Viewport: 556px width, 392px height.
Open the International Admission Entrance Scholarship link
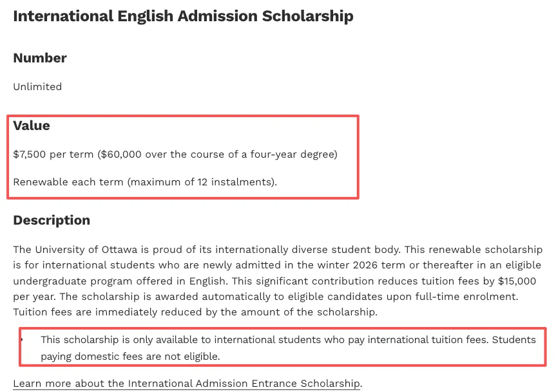(x=187, y=384)
